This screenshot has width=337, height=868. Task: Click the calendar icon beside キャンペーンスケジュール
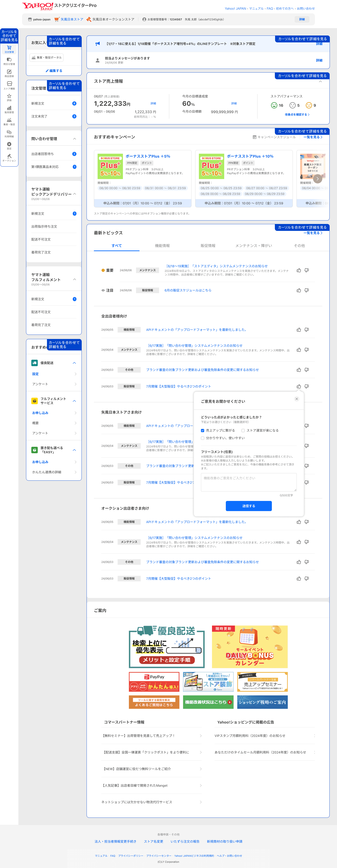coord(255,137)
